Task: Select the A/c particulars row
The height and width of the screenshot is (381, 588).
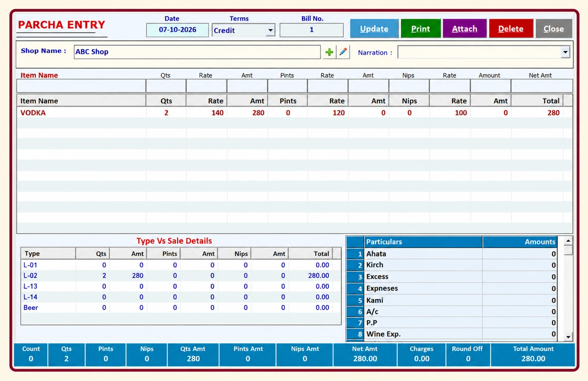Action: point(452,312)
